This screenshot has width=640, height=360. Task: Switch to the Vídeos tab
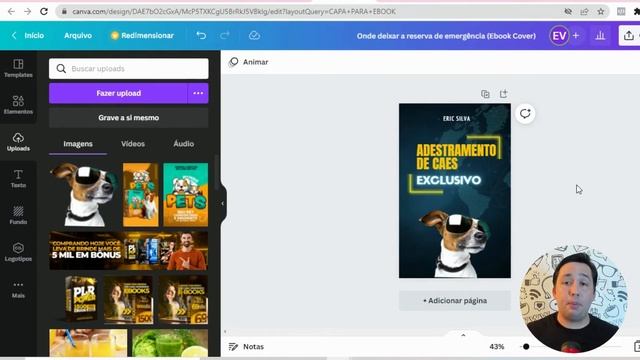tap(133, 144)
